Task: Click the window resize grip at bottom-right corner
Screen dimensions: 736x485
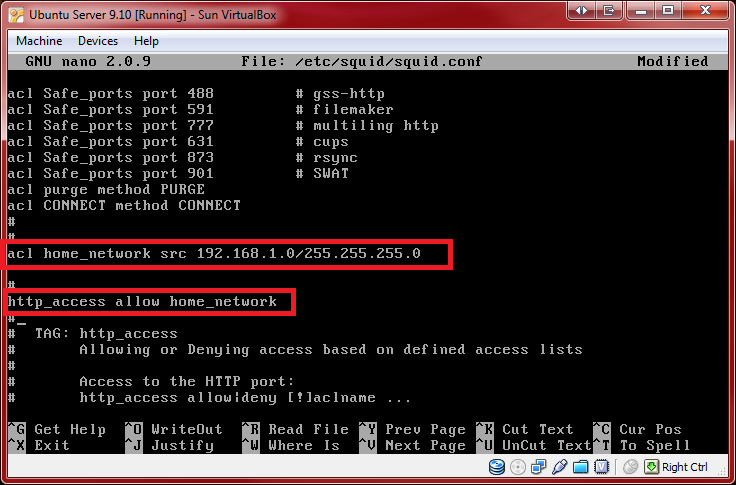Action: 724,474
